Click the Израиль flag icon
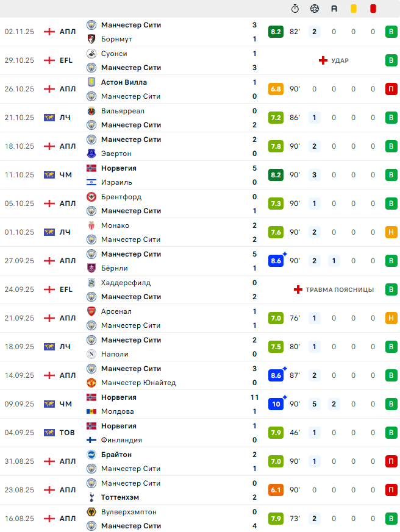Image resolution: width=400 pixels, height=532 pixels. click(91, 182)
